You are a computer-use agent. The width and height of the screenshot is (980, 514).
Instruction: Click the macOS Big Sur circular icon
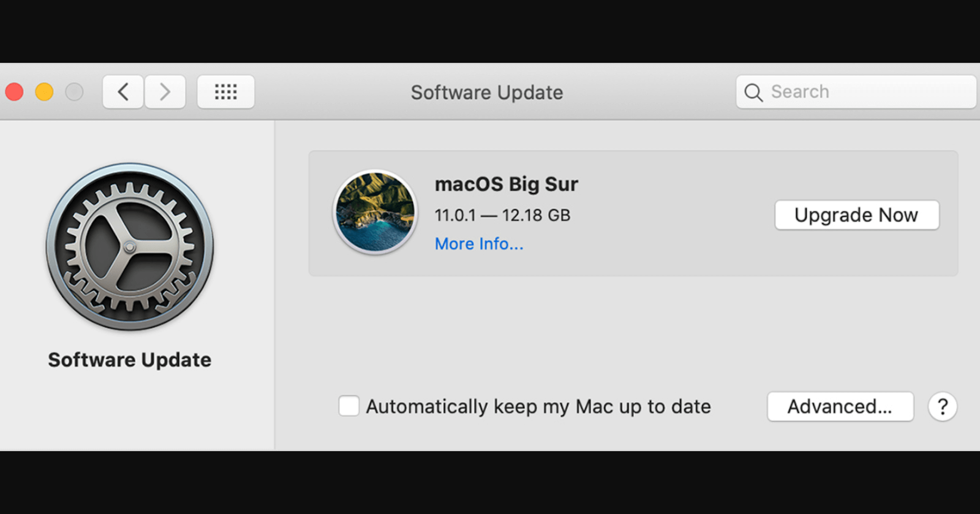coord(375,212)
